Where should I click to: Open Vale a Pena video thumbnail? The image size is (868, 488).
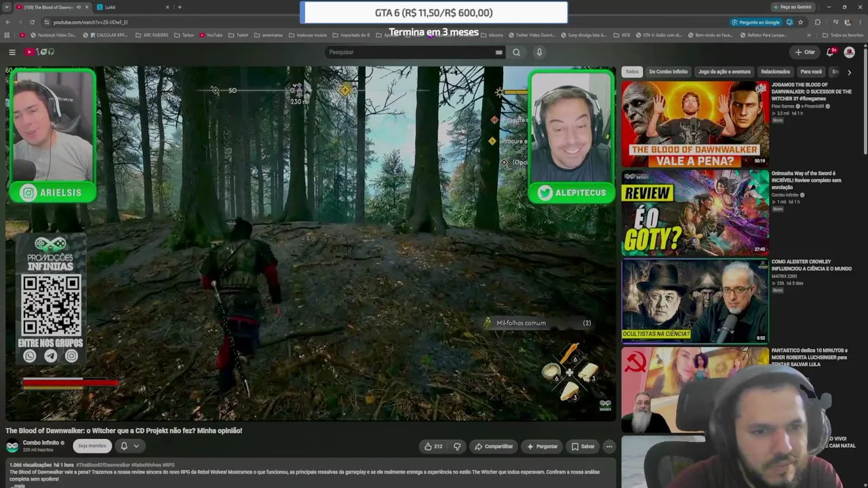click(x=694, y=124)
